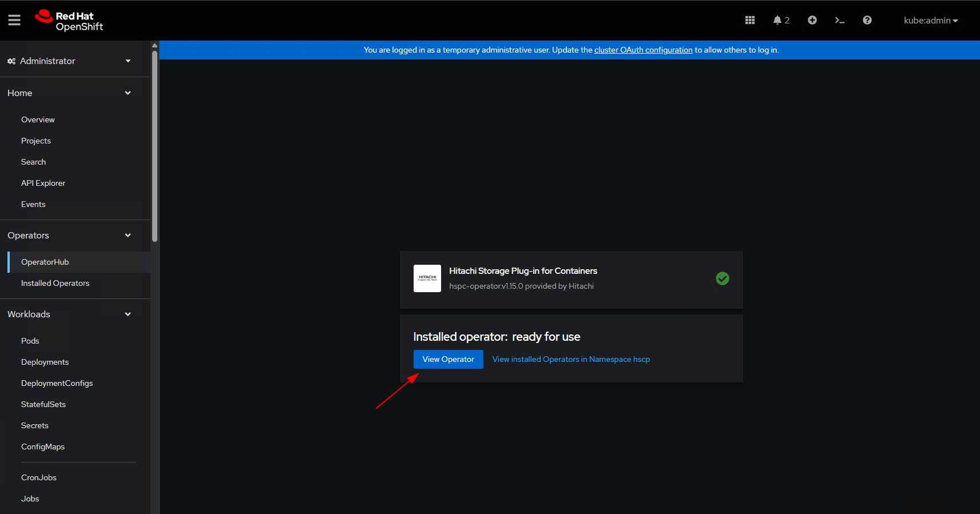Click the sidebar scrollbar up arrow

click(154, 46)
